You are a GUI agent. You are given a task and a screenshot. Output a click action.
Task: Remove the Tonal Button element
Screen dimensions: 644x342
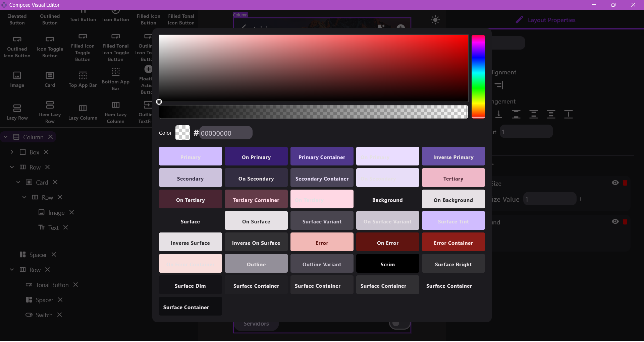tap(76, 285)
